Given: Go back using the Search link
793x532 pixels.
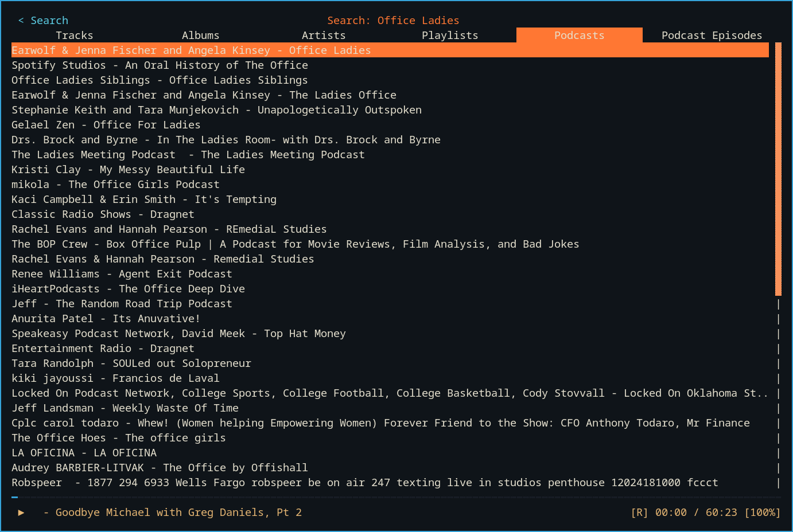Looking at the screenshot, I should tap(42, 20).
